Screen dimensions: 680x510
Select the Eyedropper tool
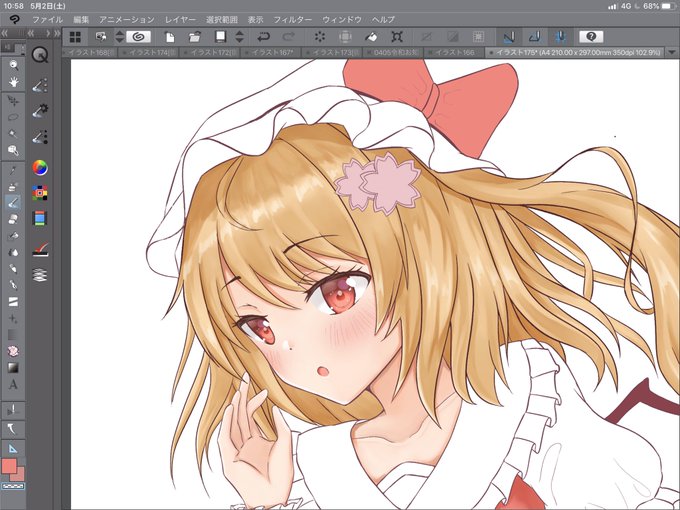[x=13, y=170]
